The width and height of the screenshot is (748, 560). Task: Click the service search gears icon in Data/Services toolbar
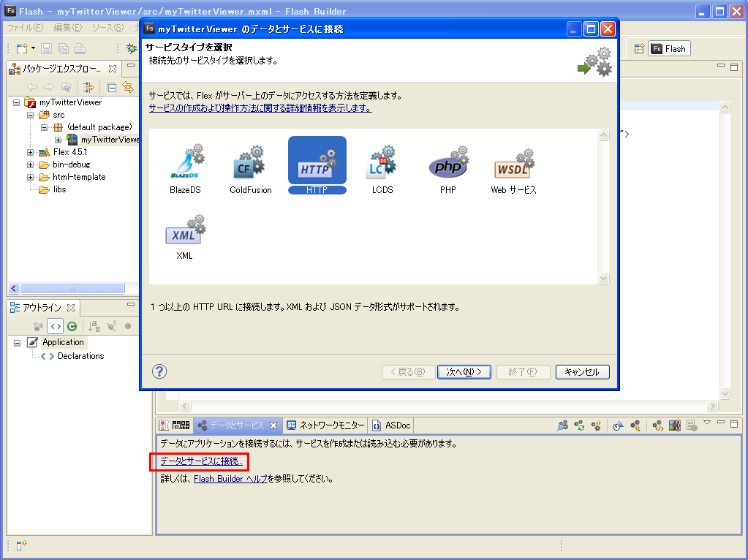(563, 425)
